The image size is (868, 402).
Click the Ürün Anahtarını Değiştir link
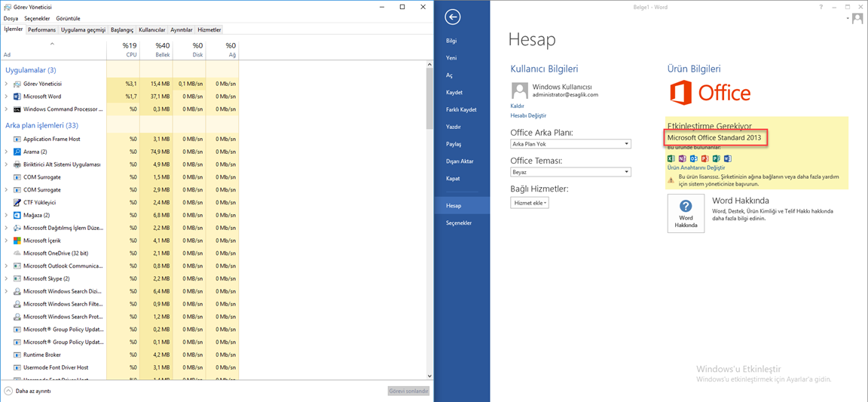pos(696,167)
